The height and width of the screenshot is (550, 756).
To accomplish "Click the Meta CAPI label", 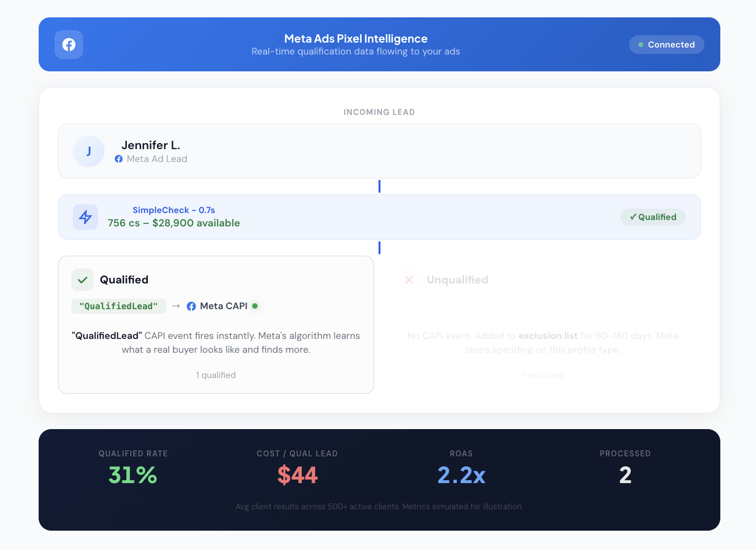I will [224, 306].
